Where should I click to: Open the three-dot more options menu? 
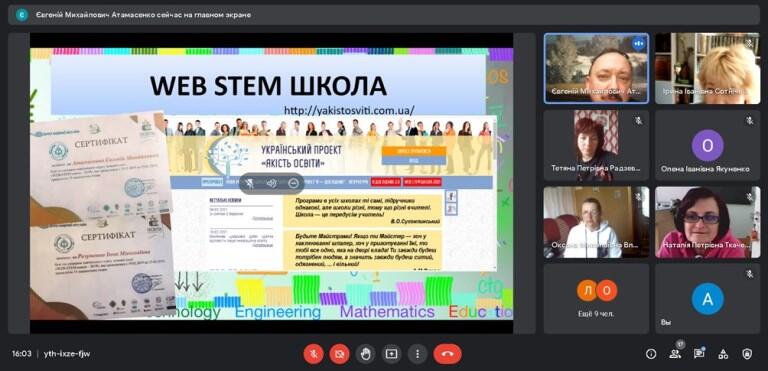point(417,354)
